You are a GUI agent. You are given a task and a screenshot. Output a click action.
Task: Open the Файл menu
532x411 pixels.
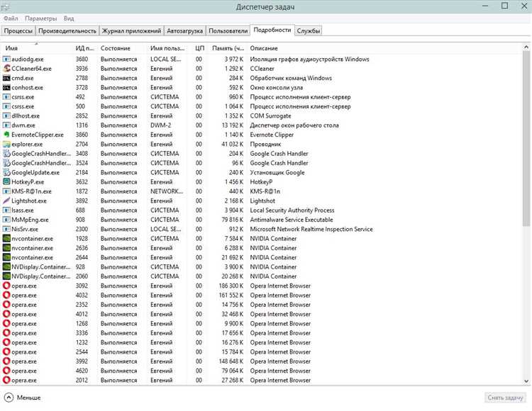pyautogui.click(x=11, y=18)
